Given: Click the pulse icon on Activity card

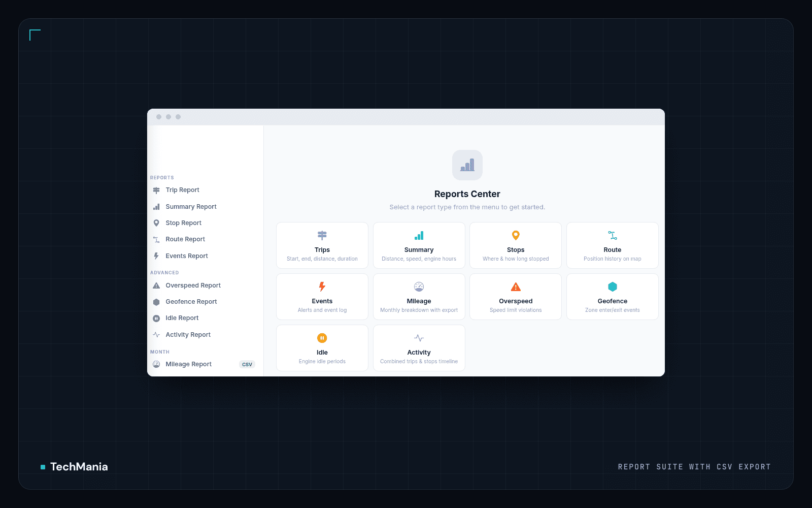Looking at the screenshot, I should click(419, 338).
